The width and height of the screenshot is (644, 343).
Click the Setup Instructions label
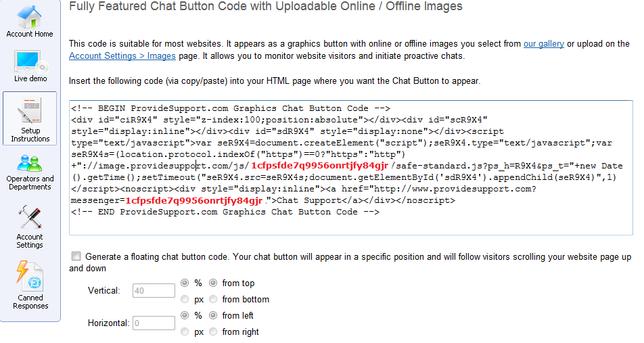[x=30, y=135]
